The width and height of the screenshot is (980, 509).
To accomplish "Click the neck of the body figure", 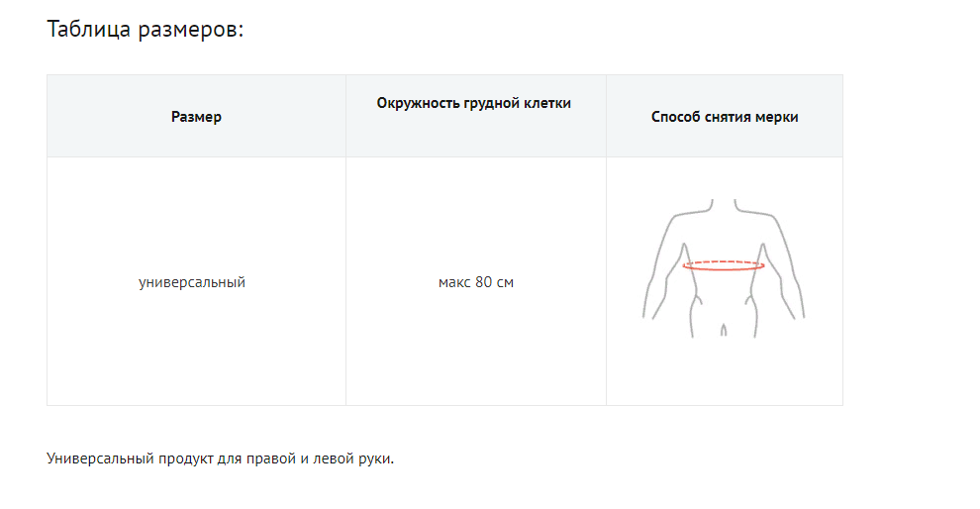I will tap(724, 204).
